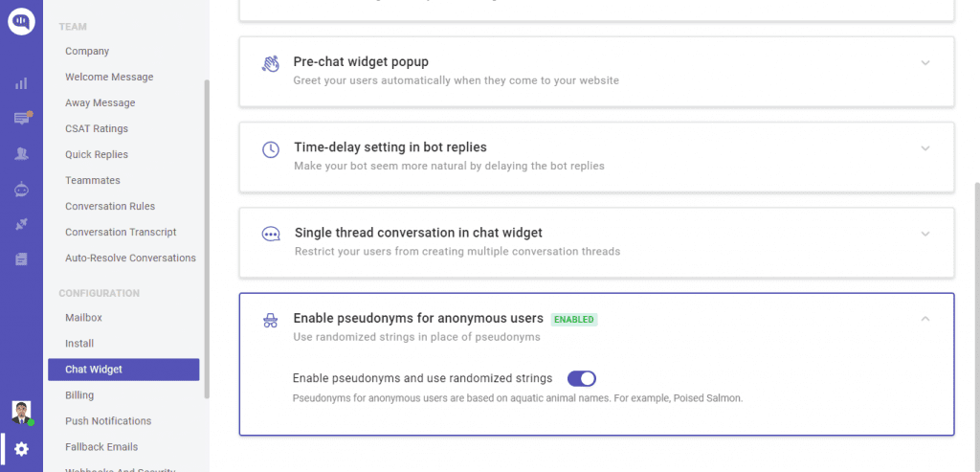Screen dimensions: 980x472
Task: Click the settings sidebar scrollbar
Action: coord(207,238)
